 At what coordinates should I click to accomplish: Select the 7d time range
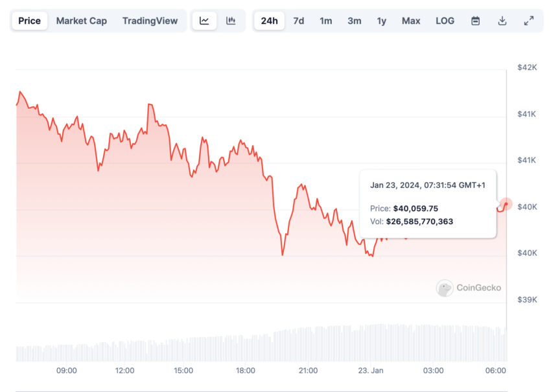(x=298, y=21)
